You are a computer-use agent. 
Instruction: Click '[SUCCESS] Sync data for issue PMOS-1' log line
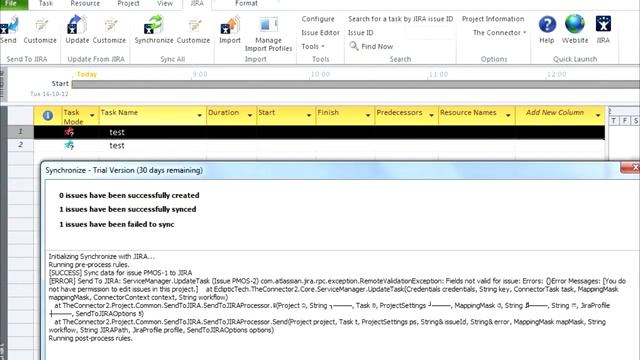pyautogui.click(x=120, y=273)
